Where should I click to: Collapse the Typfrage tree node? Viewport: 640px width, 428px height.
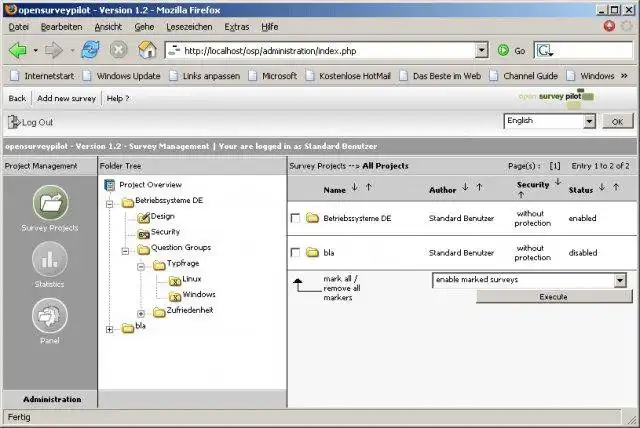point(141,266)
